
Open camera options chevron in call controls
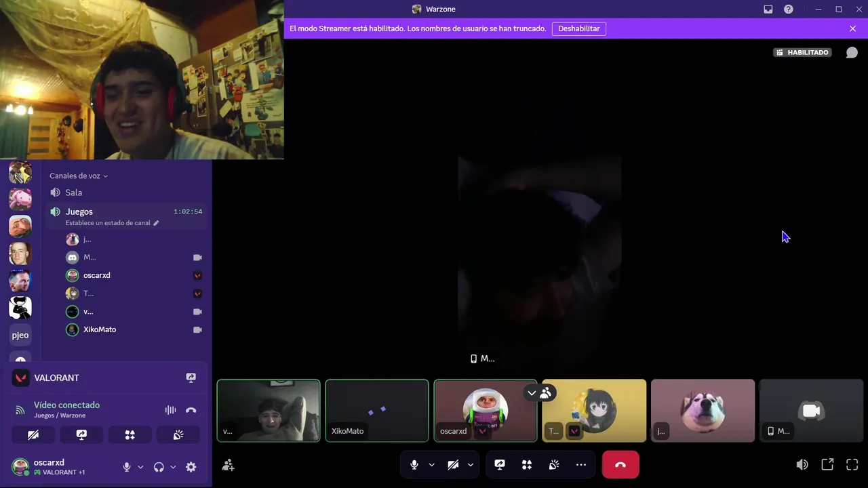coord(471,465)
